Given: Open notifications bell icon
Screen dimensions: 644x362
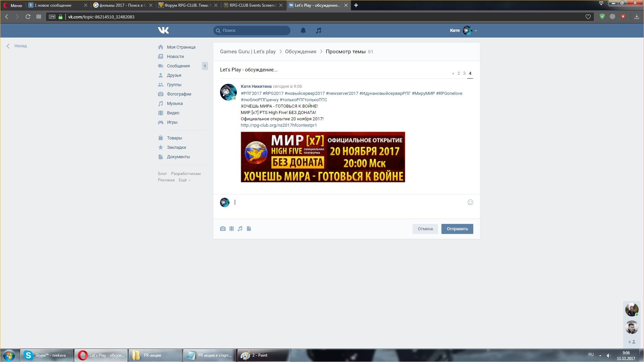Looking at the screenshot, I should click(303, 31).
